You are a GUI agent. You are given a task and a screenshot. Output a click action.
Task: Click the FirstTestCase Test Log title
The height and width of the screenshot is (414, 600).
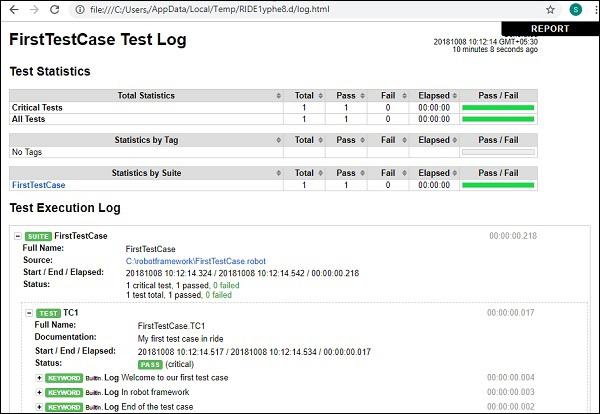click(x=98, y=40)
